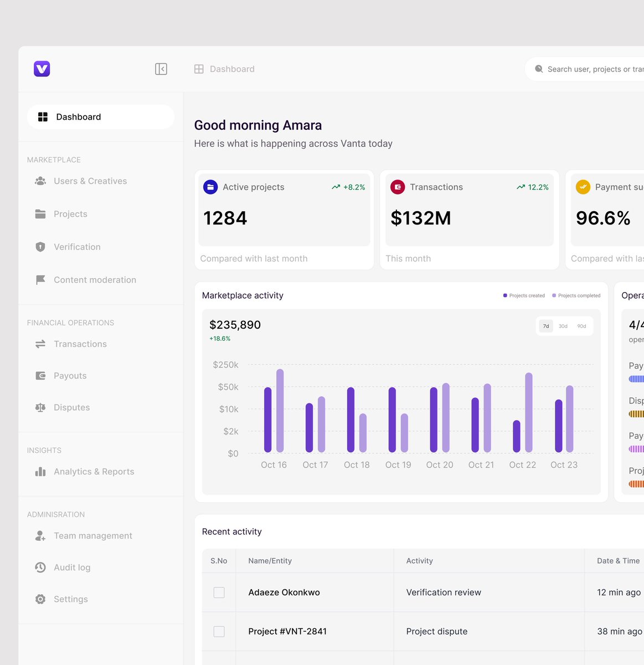Click the Payouts wallet icon
This screenshot has height=665, width=644.
(40, 376)
